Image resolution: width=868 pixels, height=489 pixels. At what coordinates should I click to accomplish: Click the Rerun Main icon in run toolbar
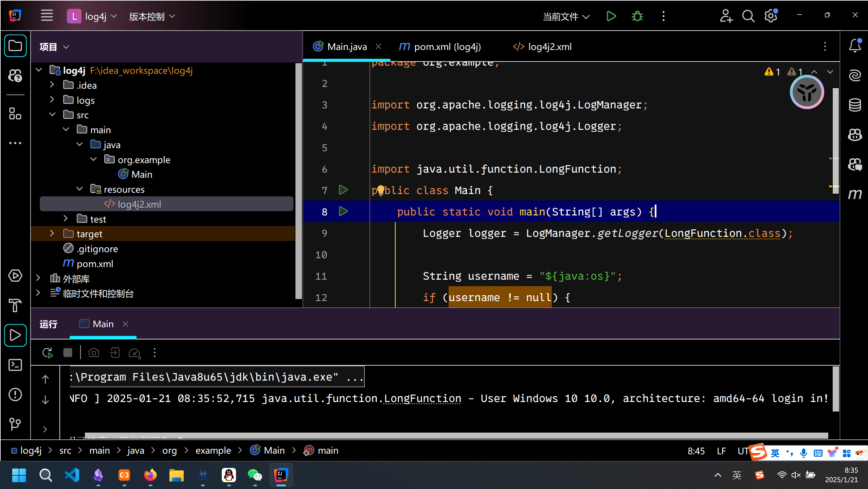tap(48, 353)
